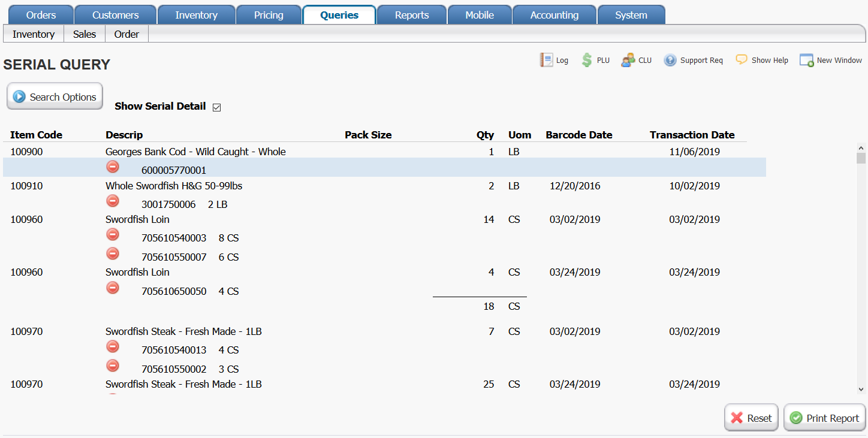
Task: Click the Item Code column header
Action: [x=36, y=135]
